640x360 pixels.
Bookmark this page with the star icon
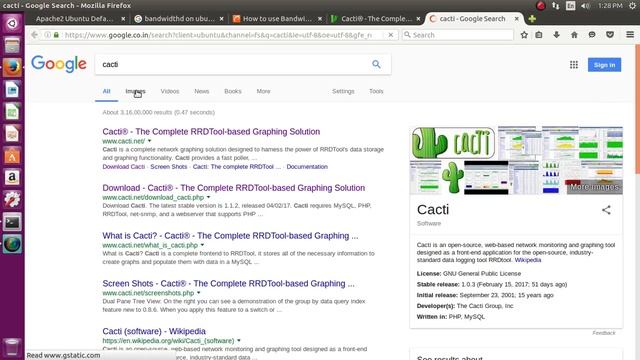coord(524,35)
